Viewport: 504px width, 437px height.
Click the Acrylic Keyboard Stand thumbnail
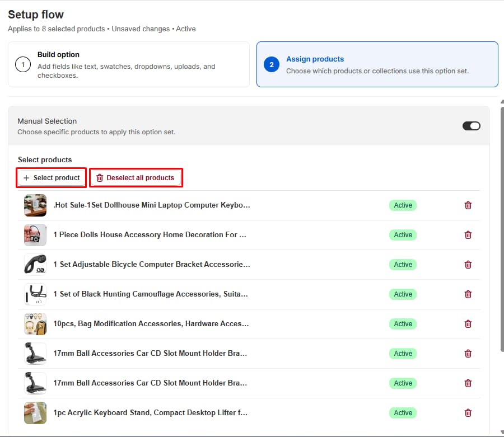(35, 413)
